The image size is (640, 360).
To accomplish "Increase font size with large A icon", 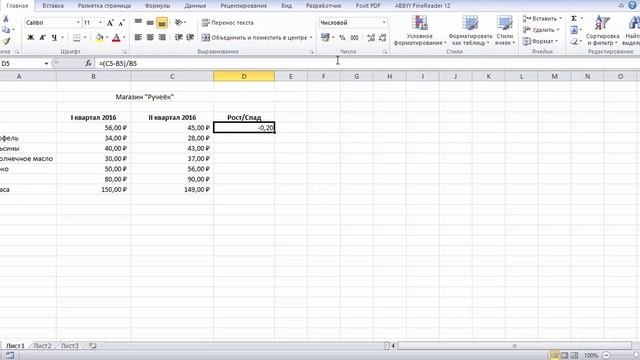I will 110,23.
